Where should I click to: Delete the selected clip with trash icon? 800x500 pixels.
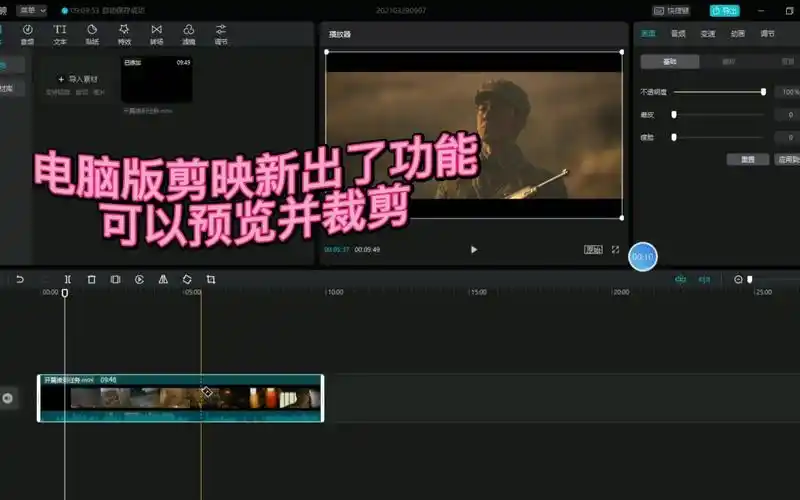91,279
